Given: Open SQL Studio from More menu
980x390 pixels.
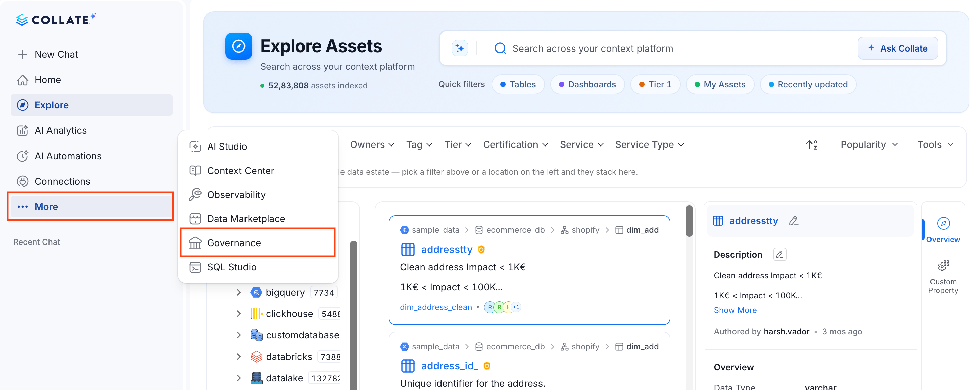Looking at the screenshot, I should pyautogui.click(x=258, y=267).
